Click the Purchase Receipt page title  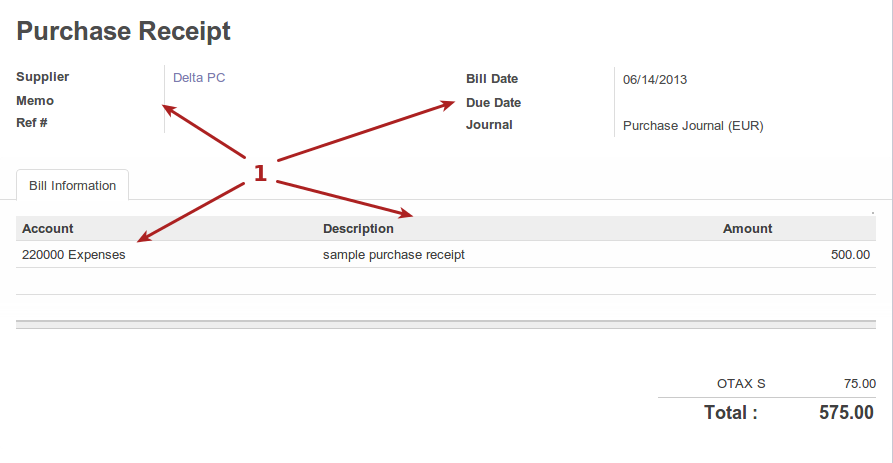coord(124,31)
